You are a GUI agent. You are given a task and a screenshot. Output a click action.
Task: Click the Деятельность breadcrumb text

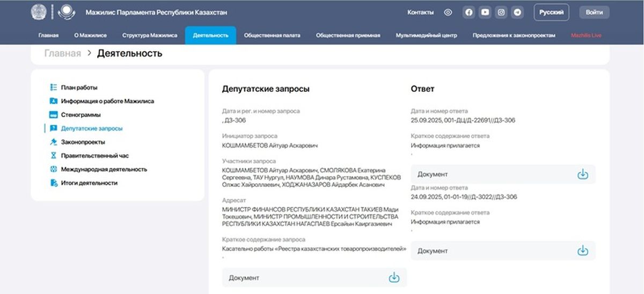tap(129, 53)
